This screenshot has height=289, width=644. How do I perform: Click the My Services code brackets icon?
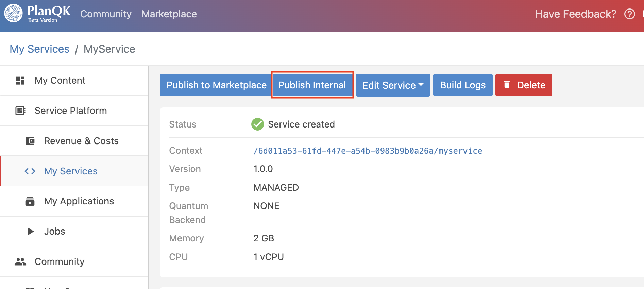point(30,171)
